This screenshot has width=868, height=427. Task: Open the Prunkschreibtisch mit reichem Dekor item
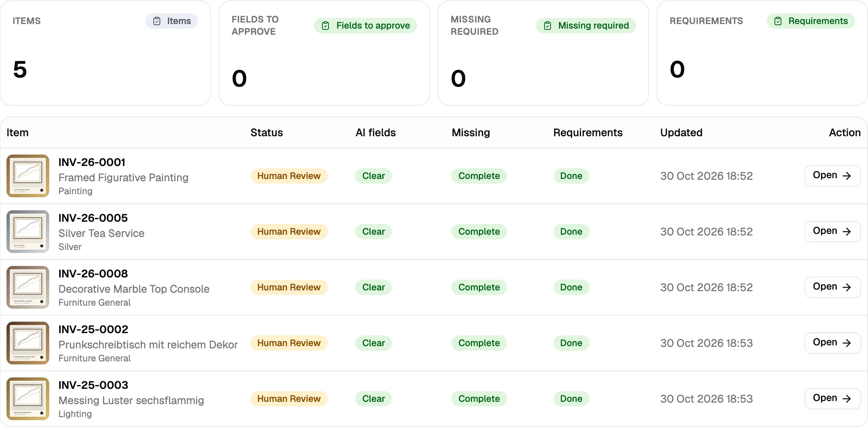click(x=833, y=343)
